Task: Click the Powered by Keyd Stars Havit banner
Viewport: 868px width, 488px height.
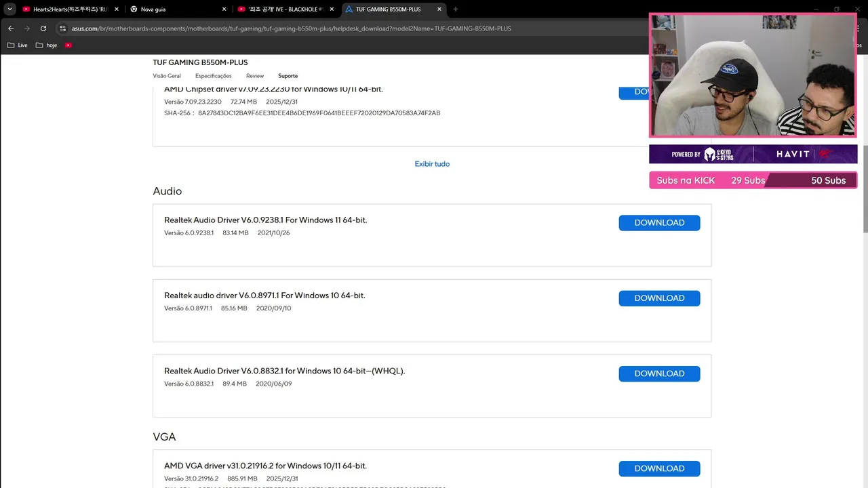Action: click(753, 154)
